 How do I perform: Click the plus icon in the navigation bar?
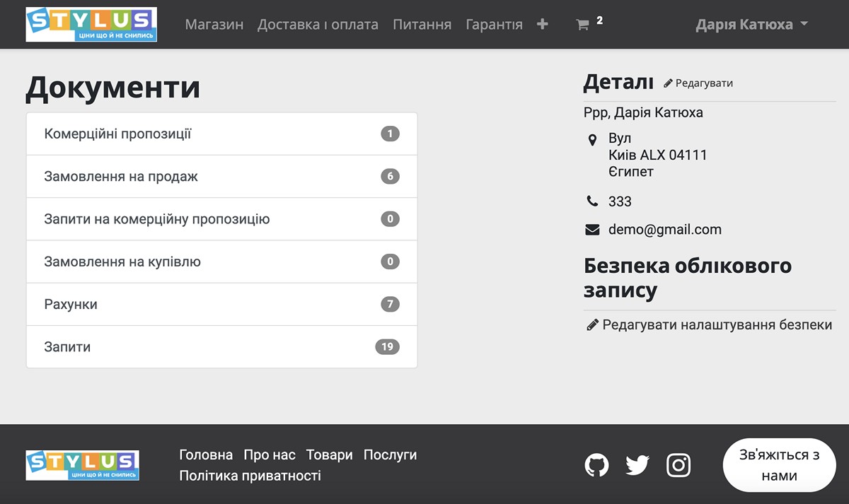coord(542,23)
